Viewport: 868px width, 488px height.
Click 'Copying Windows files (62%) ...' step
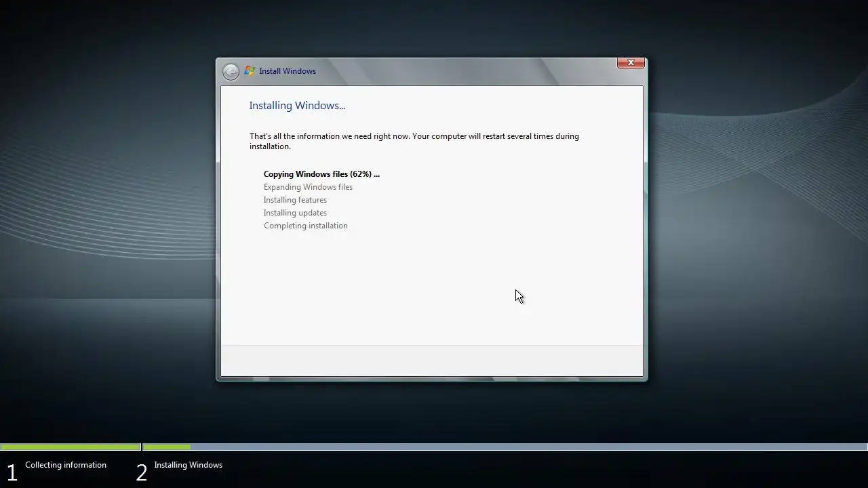[x=321, y=174]
